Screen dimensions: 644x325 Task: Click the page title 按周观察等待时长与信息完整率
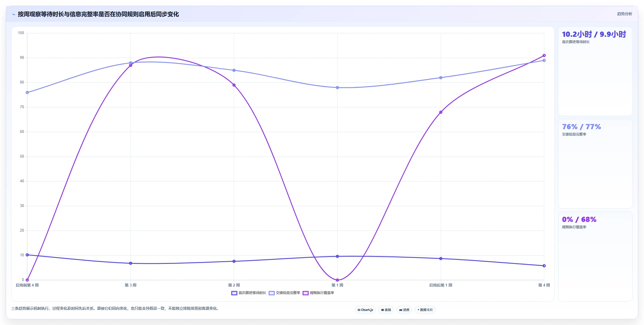pos(98,14)
